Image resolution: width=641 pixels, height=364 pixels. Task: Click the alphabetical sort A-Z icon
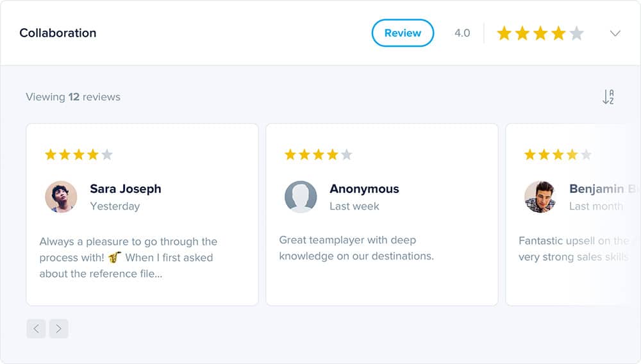coord(608,97)
